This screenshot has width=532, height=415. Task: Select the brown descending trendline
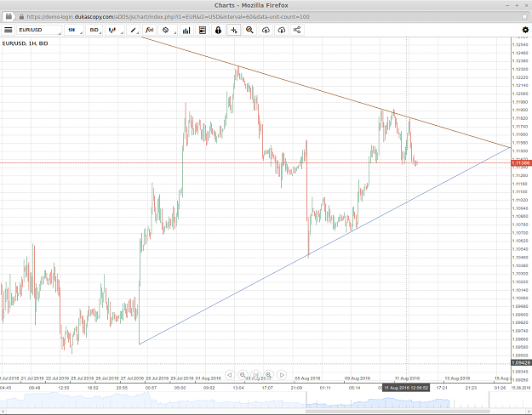coord(326,92)
